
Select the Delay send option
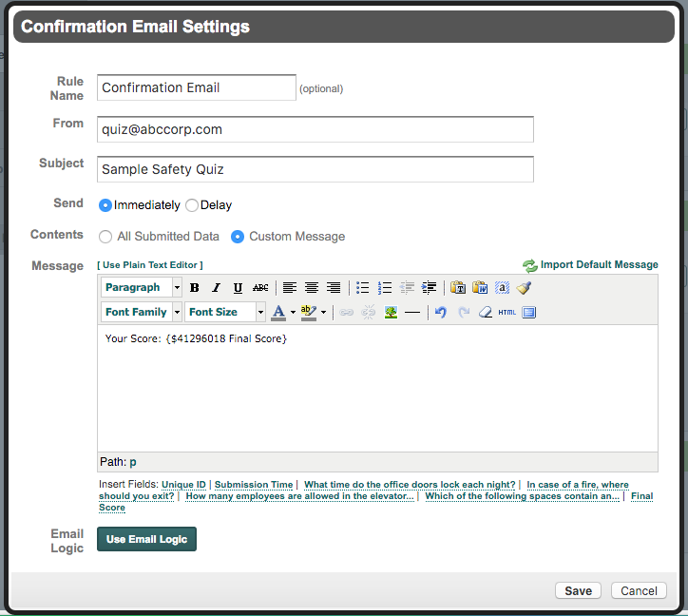tap(192, 205)
